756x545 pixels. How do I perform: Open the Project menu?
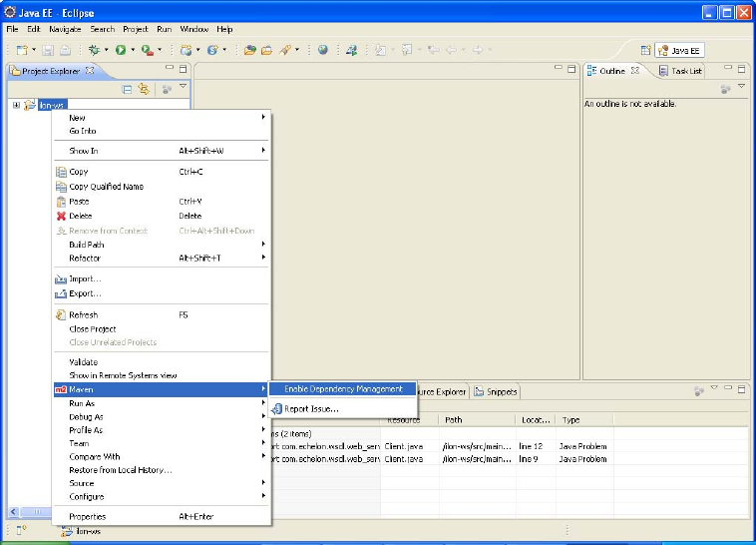[136, 29]
